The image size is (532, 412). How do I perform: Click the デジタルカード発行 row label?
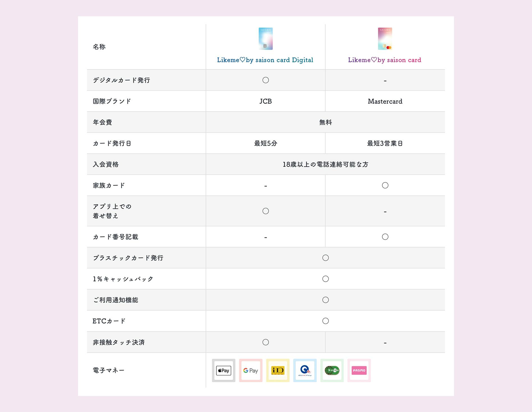tap(121, 80)
